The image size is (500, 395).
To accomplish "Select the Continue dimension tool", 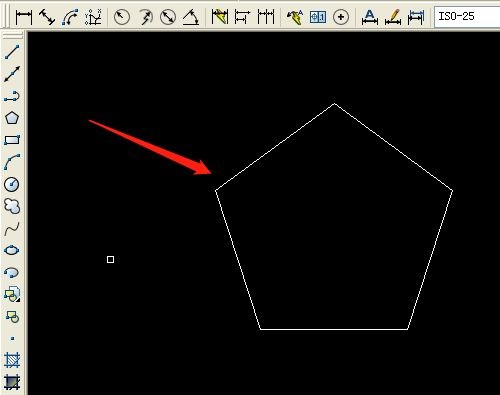I will tap(266, 17).
